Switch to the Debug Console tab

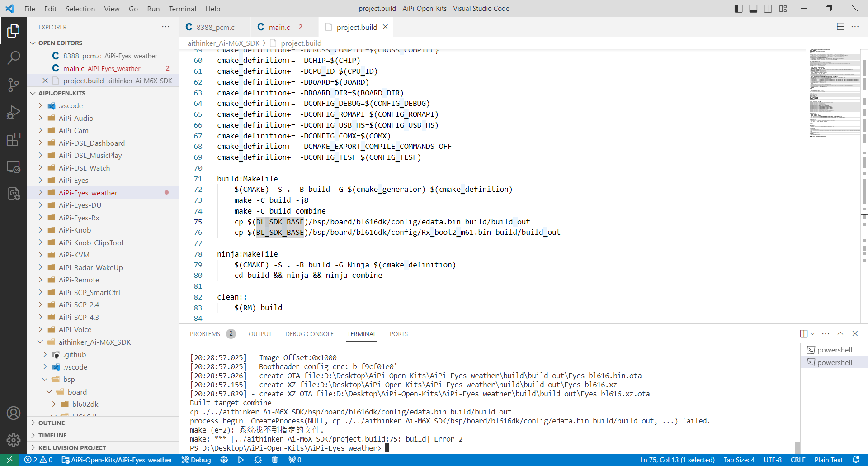coord(309,334)
